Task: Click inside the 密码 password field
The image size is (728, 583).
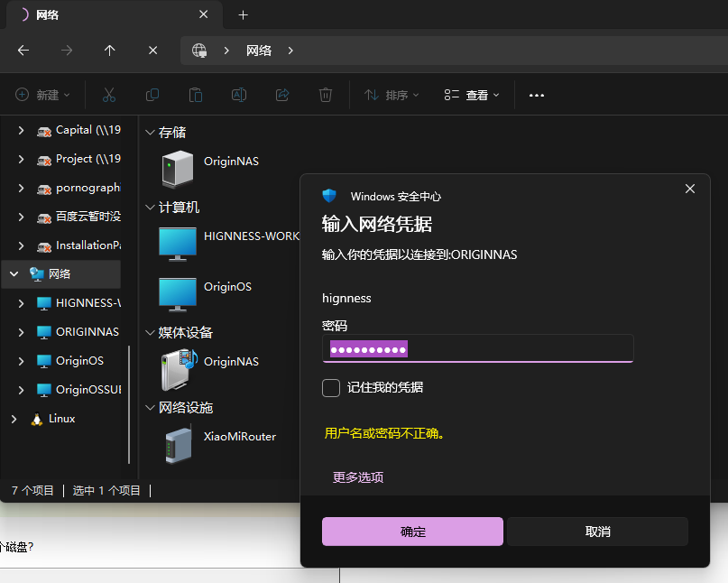Action: pos(478,348)
